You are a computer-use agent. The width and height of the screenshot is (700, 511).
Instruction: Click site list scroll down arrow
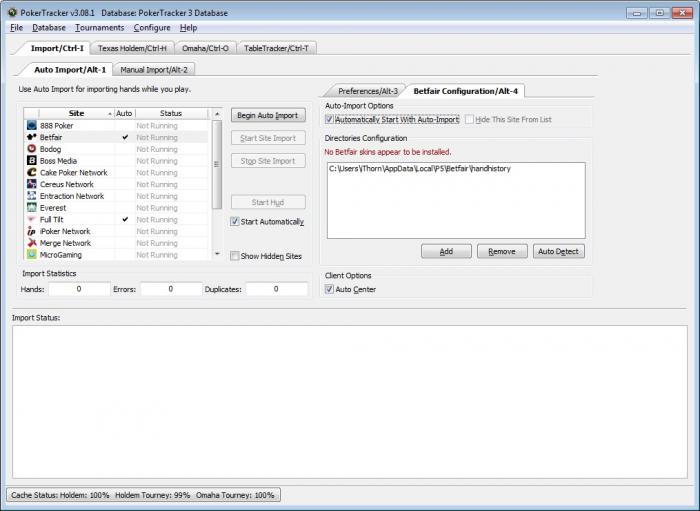tap(217, 254)
